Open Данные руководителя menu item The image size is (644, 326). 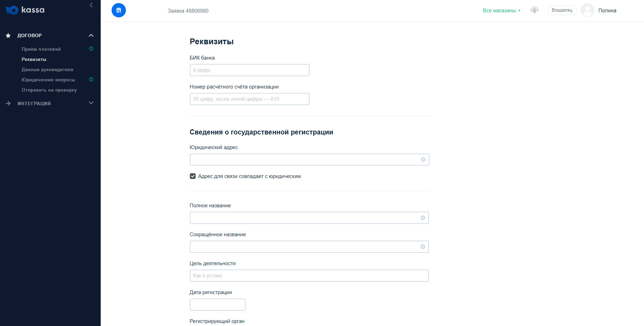pos(47,69)
